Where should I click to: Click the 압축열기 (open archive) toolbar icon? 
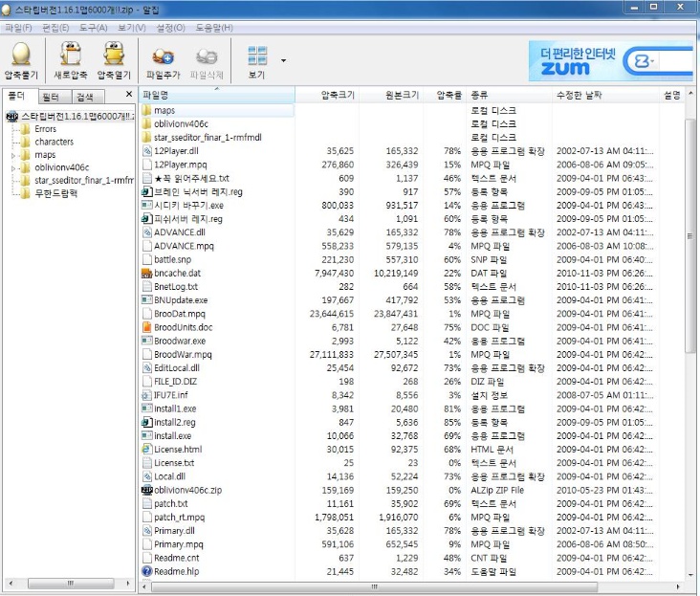(x=114, y=54)
